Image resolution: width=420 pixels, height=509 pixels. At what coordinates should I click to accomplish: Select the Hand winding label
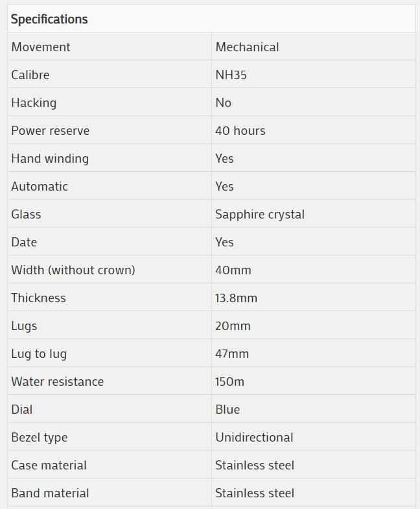coord(50,159)
